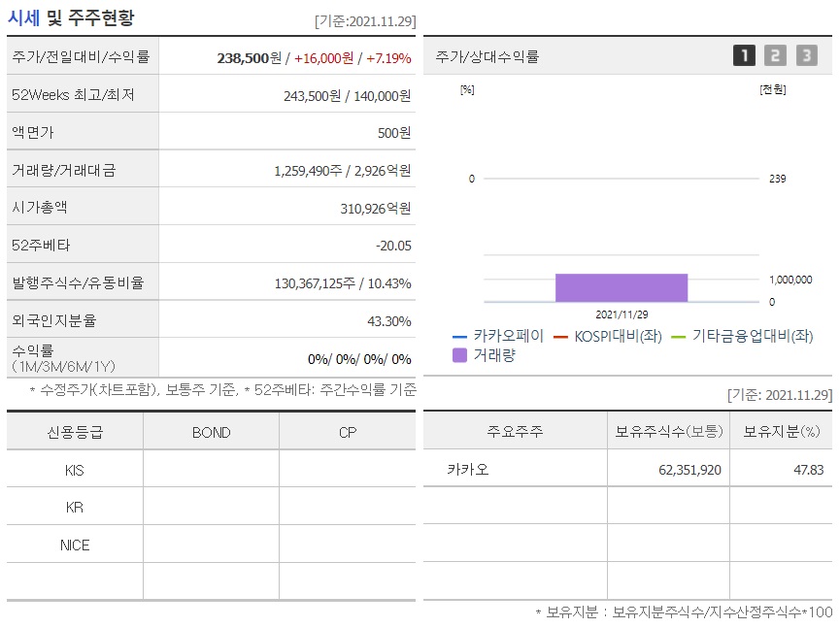Click the 보유주식수(보통) column header
The width and height of the screenshot is (840, 628).
pyautogui.click(x=668, y=431)
